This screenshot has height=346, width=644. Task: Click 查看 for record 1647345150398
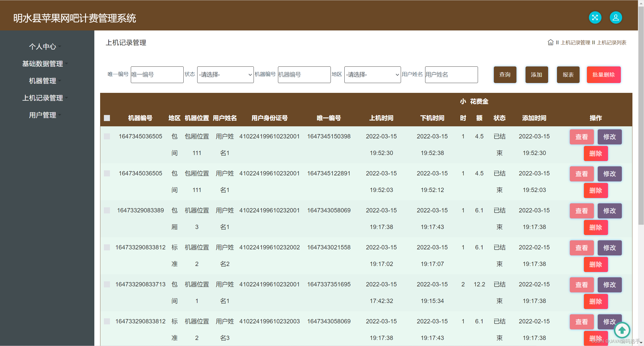tap(582, 137)
